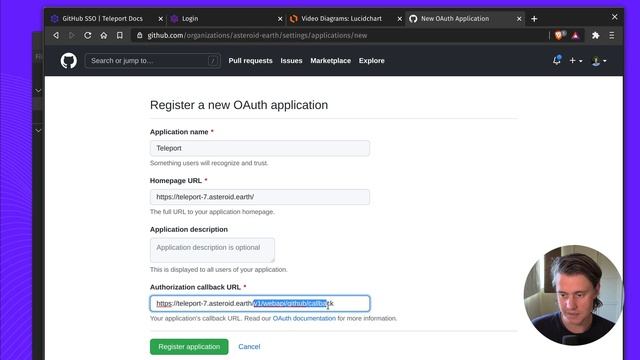
Task: Close the GitHub SSO Teleport Docs tab
Action: pyautogui.click(x=160, y=19)
